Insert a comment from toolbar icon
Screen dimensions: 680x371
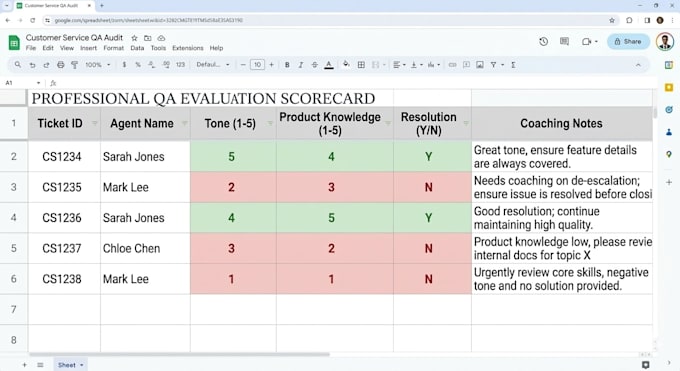466,65
